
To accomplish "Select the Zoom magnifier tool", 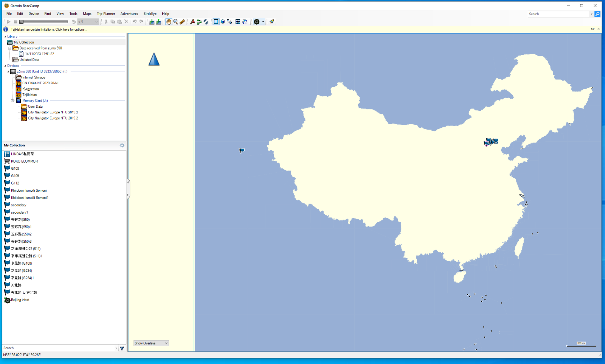I will click(175, 22).
